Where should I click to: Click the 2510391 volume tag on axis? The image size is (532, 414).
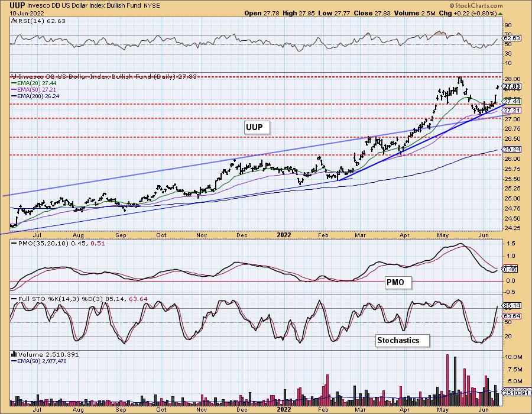point(516,393)
